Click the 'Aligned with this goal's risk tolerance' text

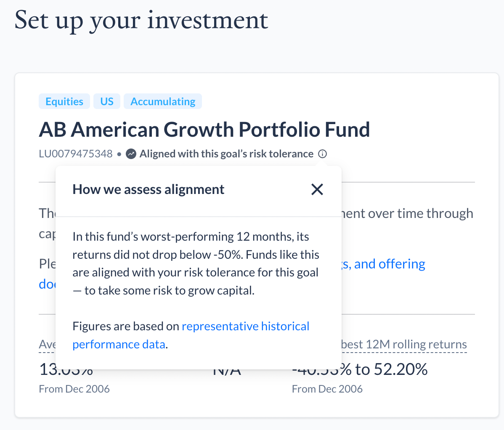click(x=226, y=154)
